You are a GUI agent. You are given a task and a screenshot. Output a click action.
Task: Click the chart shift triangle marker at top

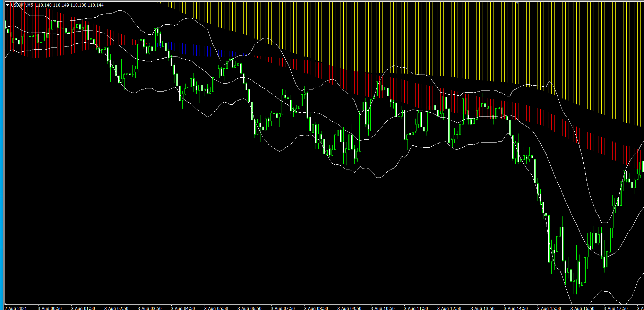[517, 2]
